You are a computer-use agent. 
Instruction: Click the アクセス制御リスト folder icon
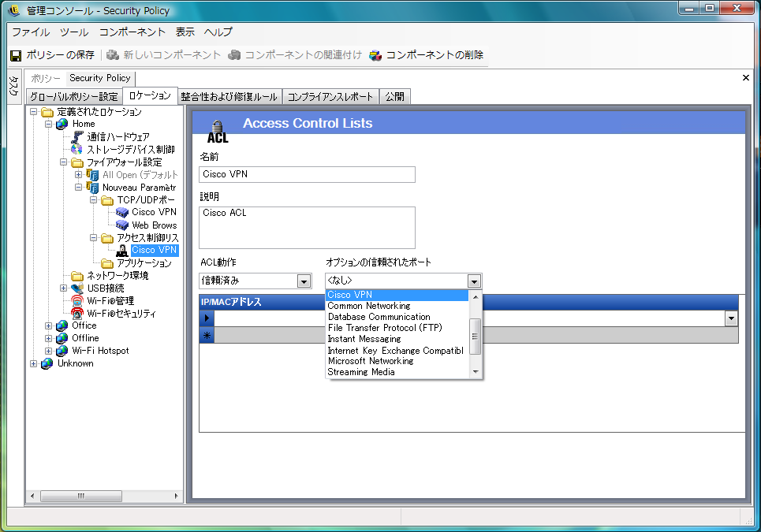(x=107, y=238)
